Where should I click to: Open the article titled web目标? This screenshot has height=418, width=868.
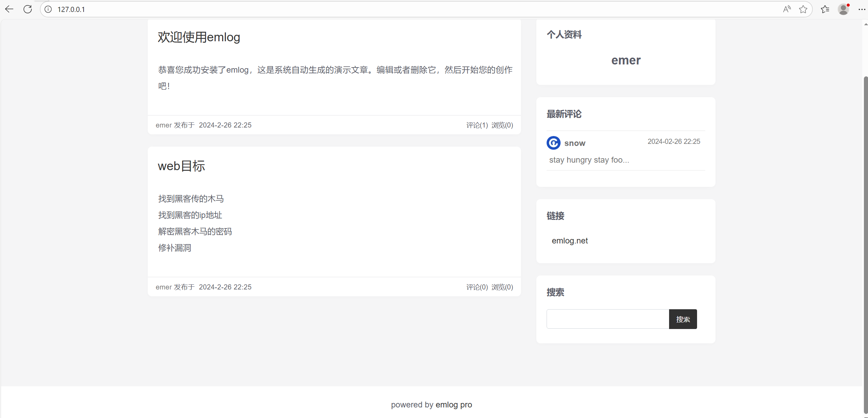tap(181, 166)
